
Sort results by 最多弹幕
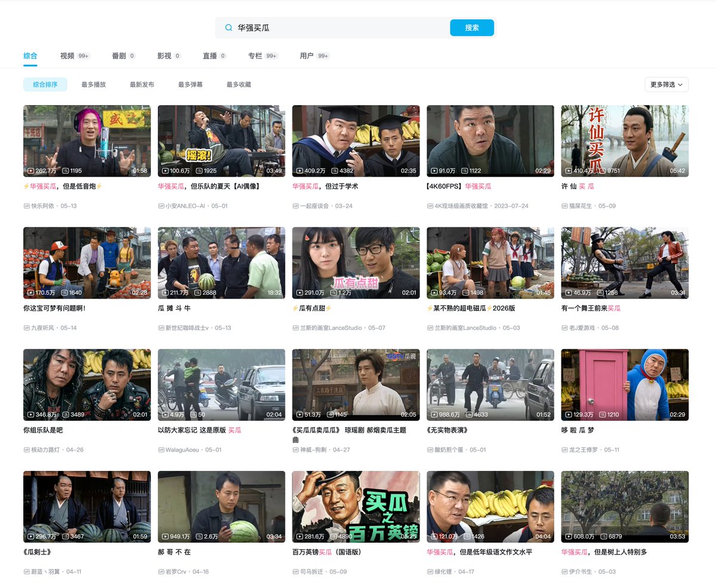coord(190,85)
